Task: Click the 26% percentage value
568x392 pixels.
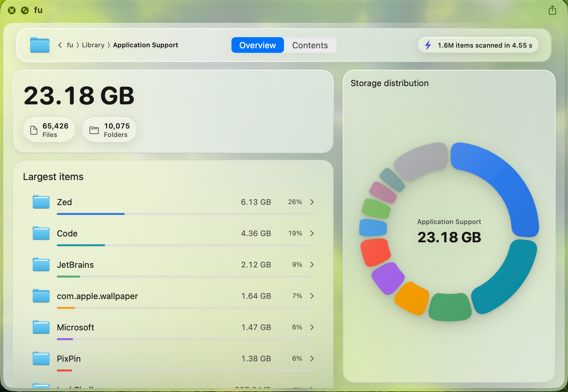Action: [x=295, y=202]
